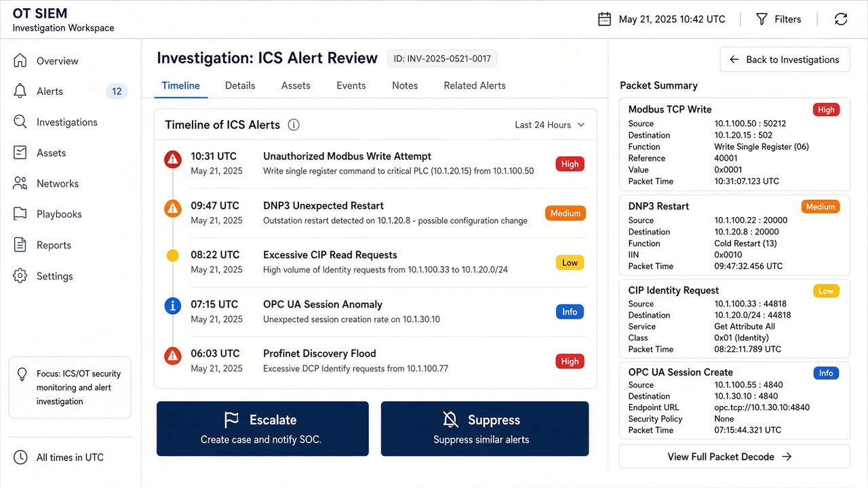Click info icon next to Timeline of ICS Alerts
The image size is (868, 488).
294,125
